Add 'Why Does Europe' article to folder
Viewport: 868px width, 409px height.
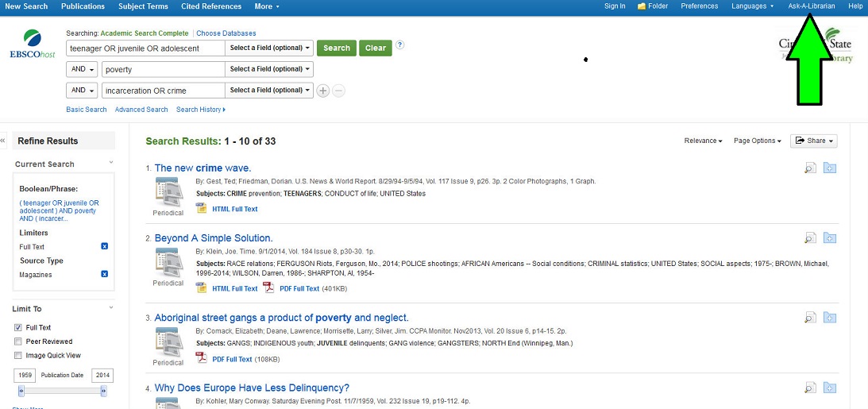(x=829, y=388)
